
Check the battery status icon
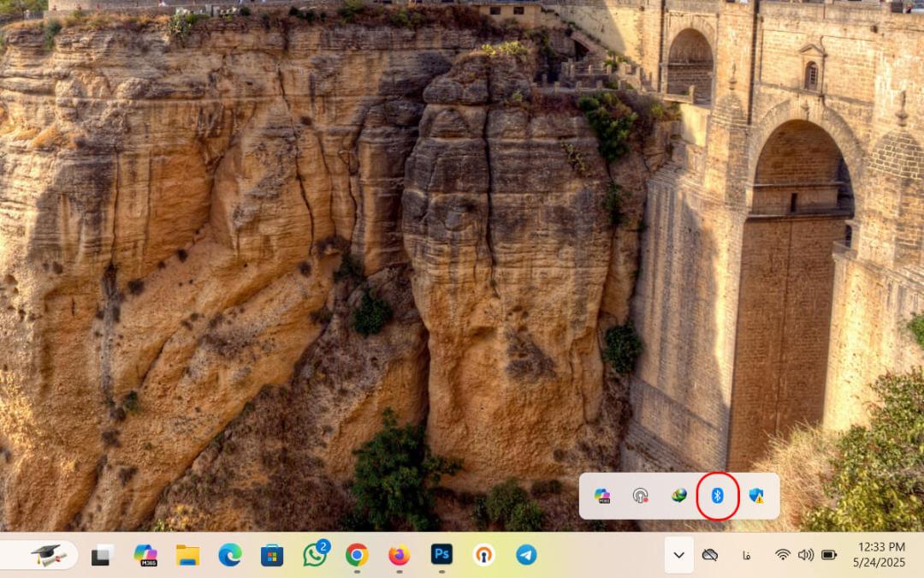tap(829, 554)
